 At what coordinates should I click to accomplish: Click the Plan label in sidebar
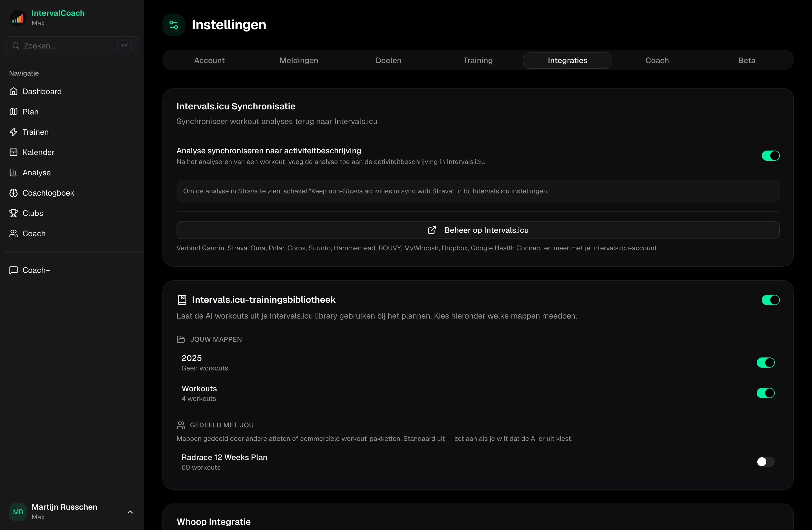click(x=30, y=112)
